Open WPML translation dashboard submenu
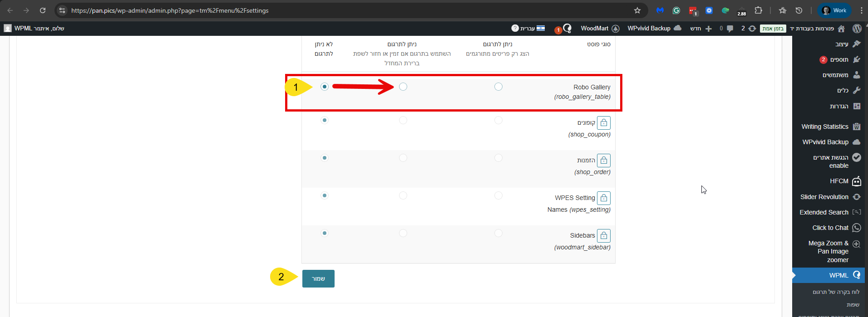 [836, 292]
